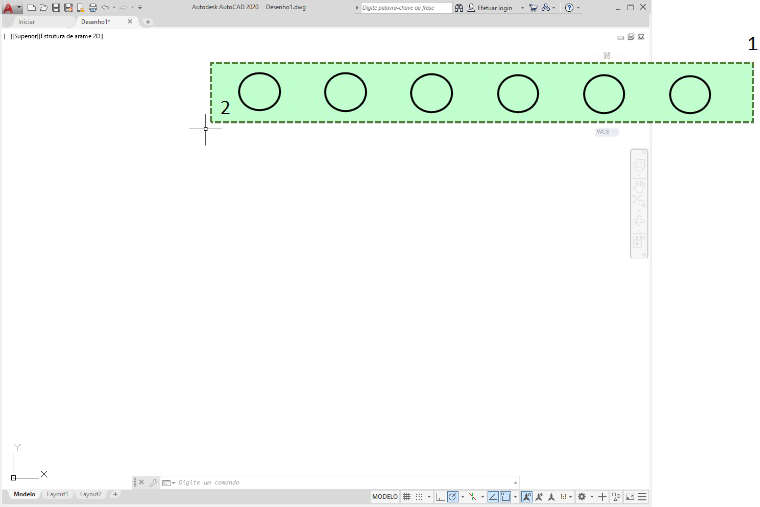The image size is (760, 507).
Task: Click the MODELO space button in status bar
Action: pyautogui.click(x=385, y=497)
